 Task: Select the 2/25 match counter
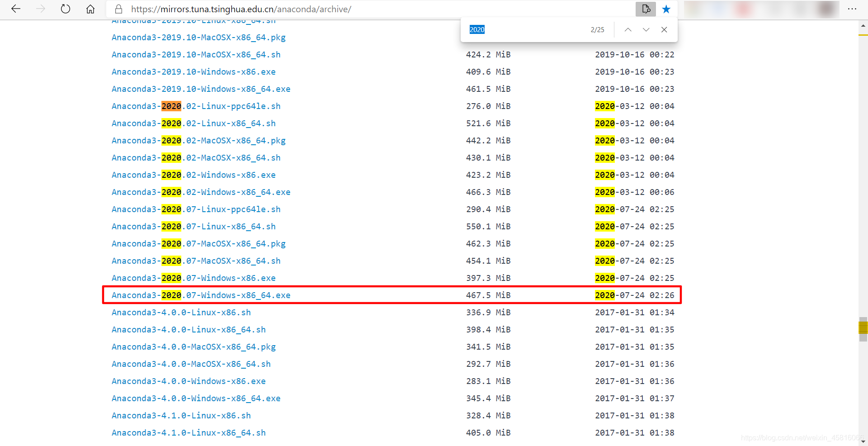[x=597, y=30]
